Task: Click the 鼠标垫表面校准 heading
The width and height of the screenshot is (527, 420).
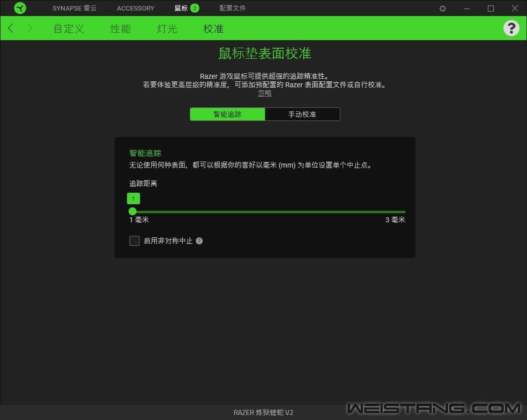Action: 265,53
